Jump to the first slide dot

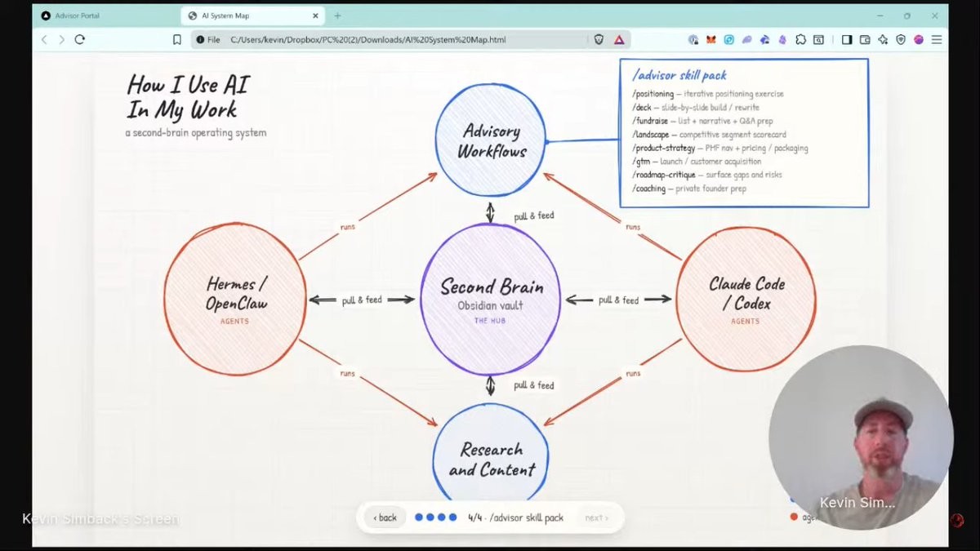coord(419,518)
